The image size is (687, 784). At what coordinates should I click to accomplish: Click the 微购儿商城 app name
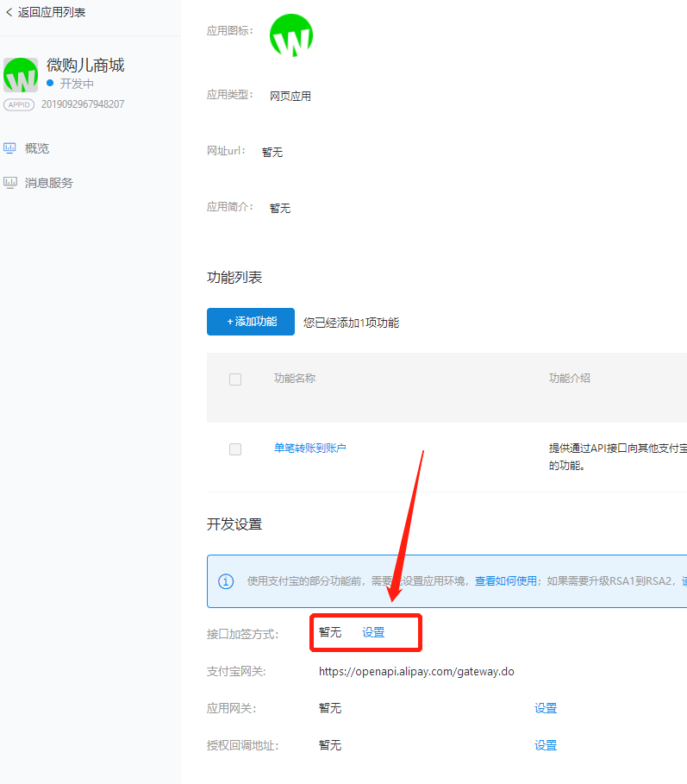(x=85, y=65)
